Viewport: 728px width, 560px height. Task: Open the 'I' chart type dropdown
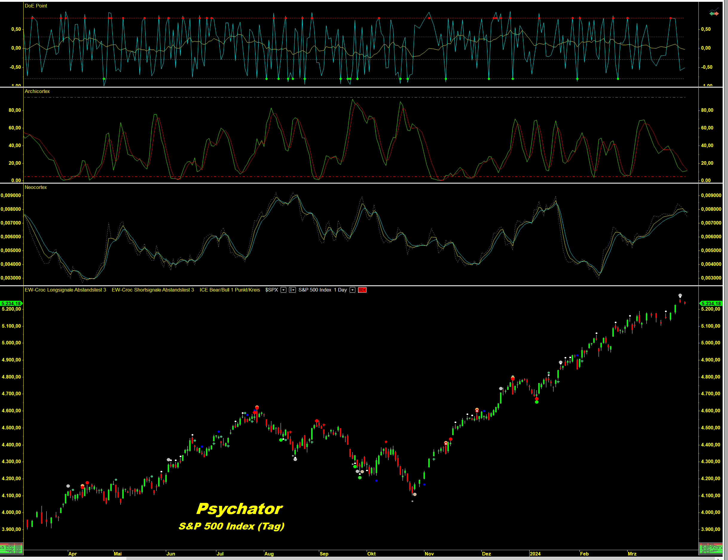click(292, 290)
